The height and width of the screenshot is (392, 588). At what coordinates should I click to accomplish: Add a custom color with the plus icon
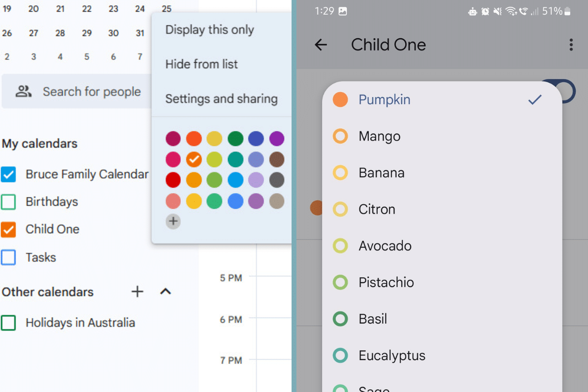173,221
